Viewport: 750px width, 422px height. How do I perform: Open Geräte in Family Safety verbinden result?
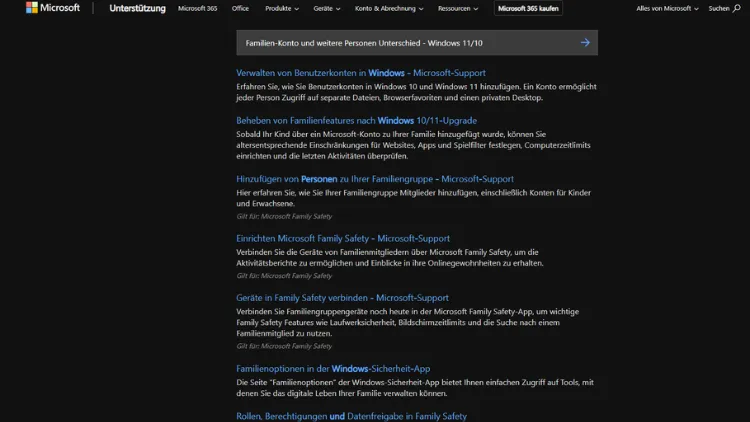click(342, 298)
